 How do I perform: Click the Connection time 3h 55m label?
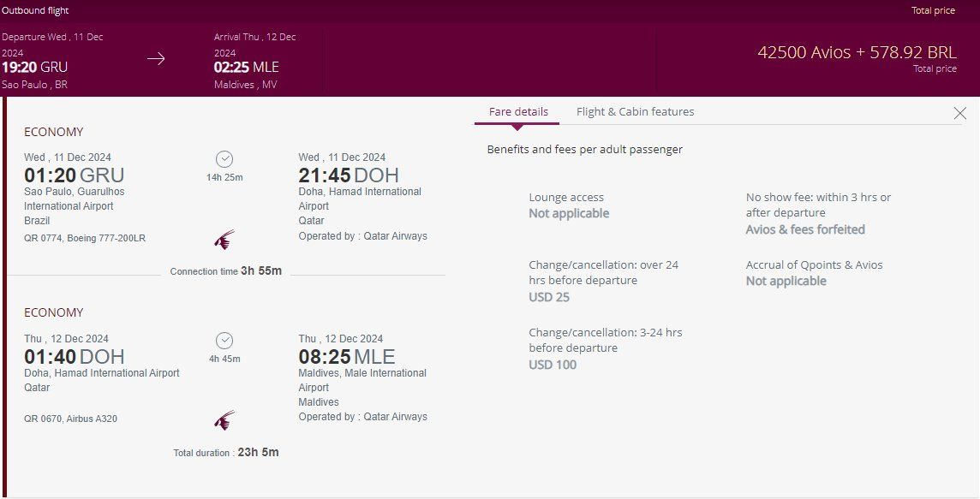(x=226, y=271)
